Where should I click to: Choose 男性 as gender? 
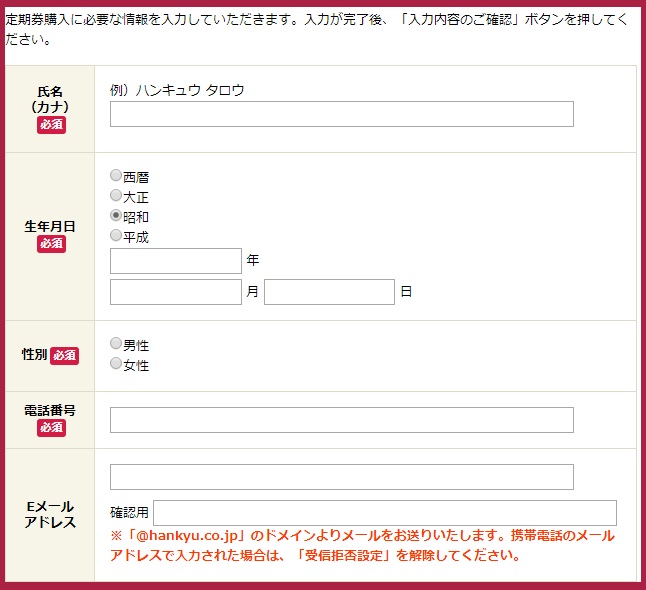116,343
